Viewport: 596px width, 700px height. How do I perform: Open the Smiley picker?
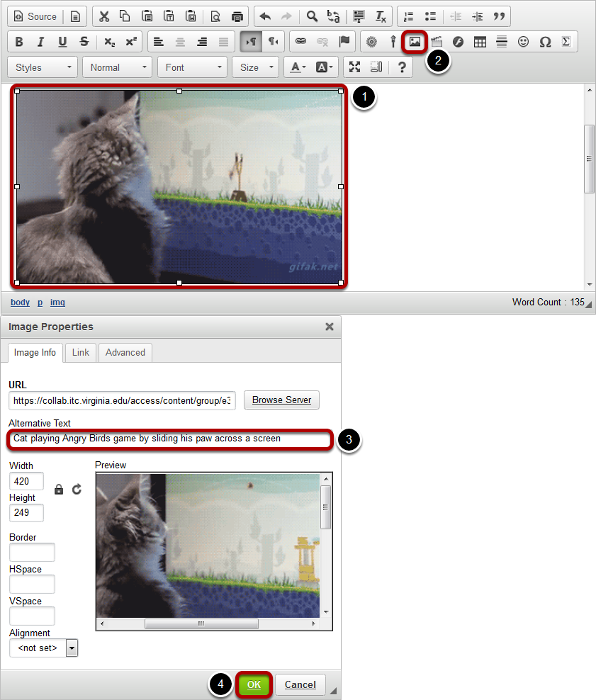click(x=523, y=42)
